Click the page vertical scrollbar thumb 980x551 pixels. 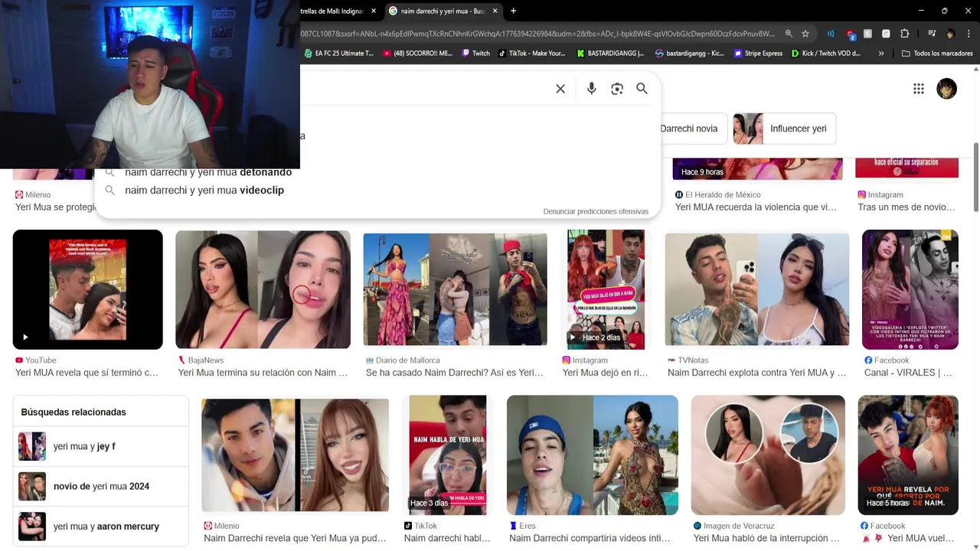coord(975,177)
